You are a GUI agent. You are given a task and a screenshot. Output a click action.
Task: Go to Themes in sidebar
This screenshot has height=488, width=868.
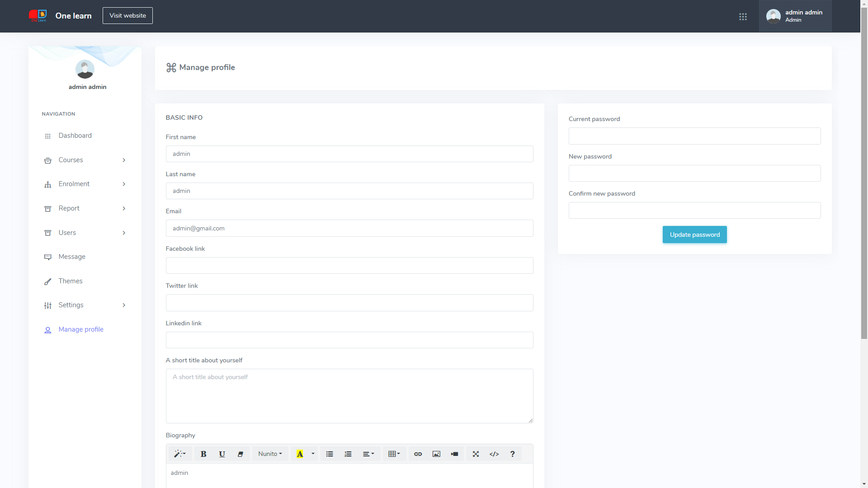(x=70, y=281)
